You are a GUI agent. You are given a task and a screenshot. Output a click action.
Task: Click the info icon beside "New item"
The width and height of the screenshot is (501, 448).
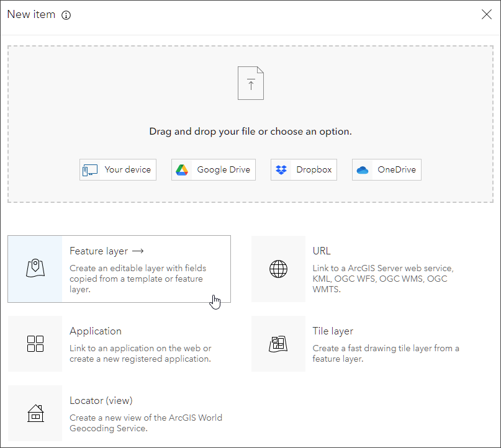coord(66,14)
